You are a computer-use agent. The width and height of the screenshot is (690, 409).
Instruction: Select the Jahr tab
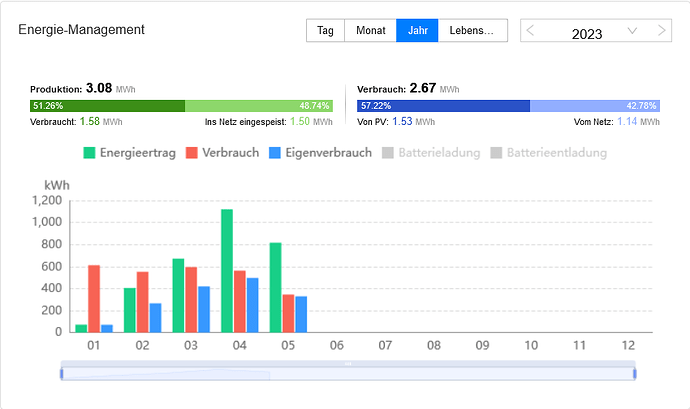417,30
